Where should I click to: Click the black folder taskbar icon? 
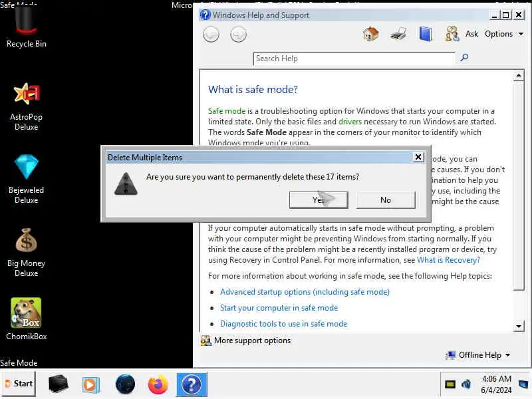pyautogui.click(x=58, y=384)
